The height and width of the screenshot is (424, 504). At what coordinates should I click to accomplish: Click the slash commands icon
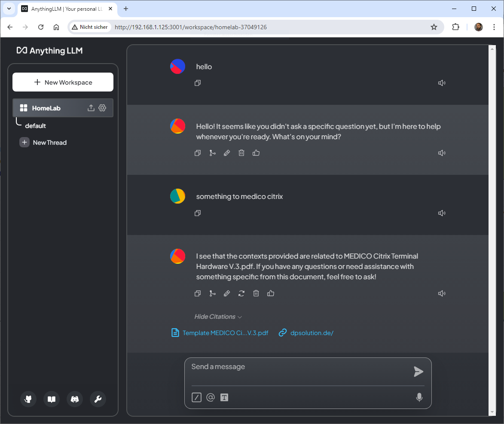pyautogui.click(x=196, y=397)
